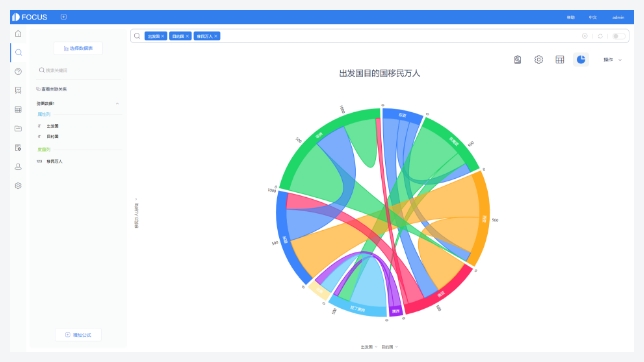The width and height of the screenshot is (644, 362).
Task: Select the 目的国 column in the list
Action: tap(52, 136)
